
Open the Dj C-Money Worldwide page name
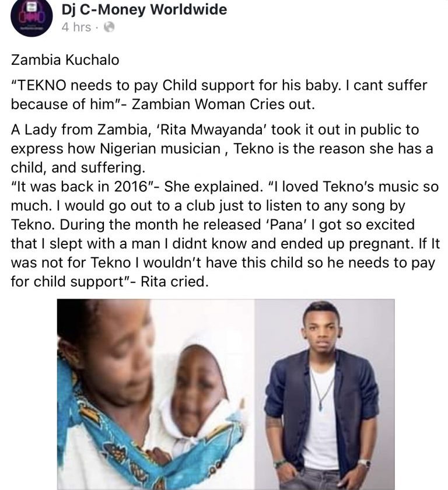coord(144,9)
